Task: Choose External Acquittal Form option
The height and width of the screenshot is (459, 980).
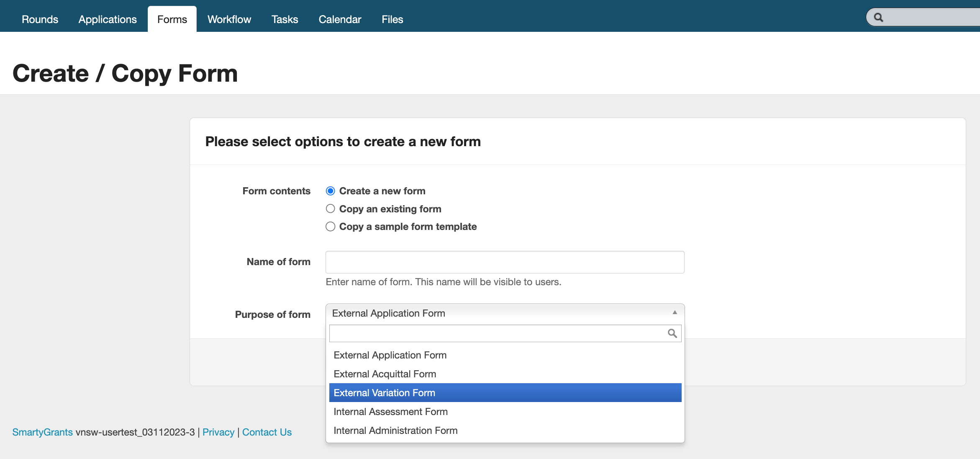Action: click(385, 374)
